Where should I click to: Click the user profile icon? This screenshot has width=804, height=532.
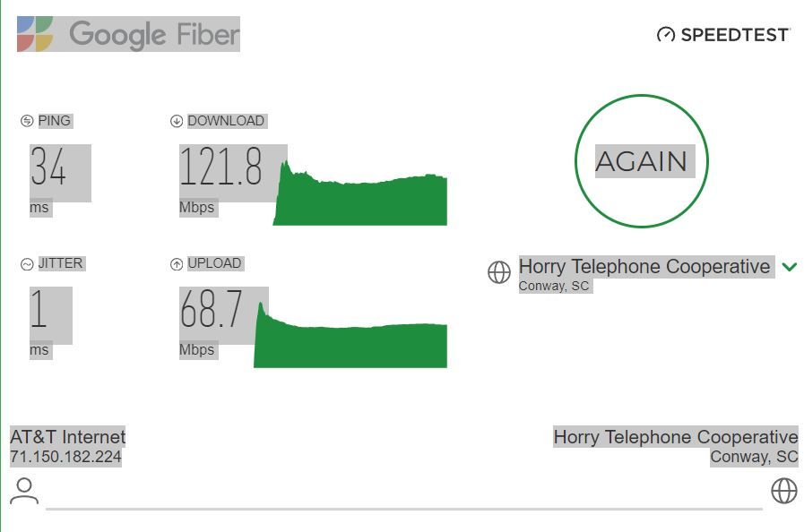(x=24, y=491)
